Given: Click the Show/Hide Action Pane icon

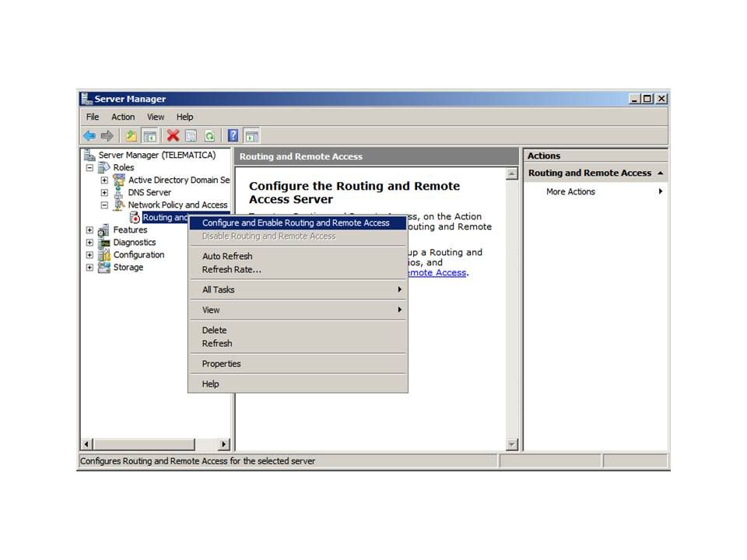Looking at the screenshot, I should [x=251, y=136].
